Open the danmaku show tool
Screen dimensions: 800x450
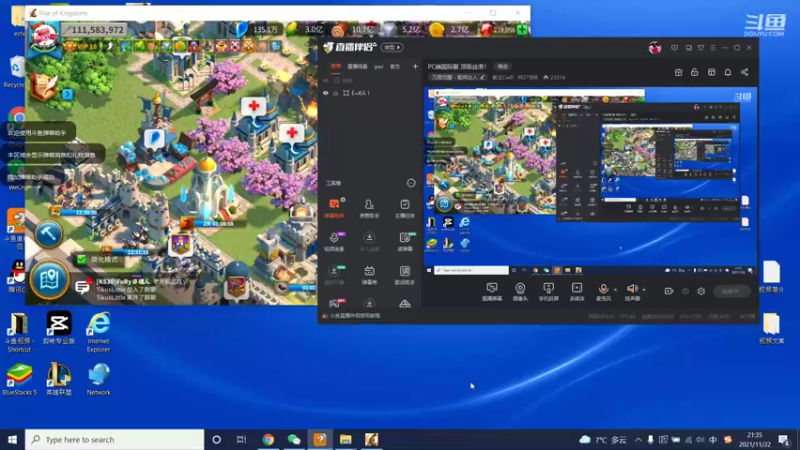click(369, 275)
